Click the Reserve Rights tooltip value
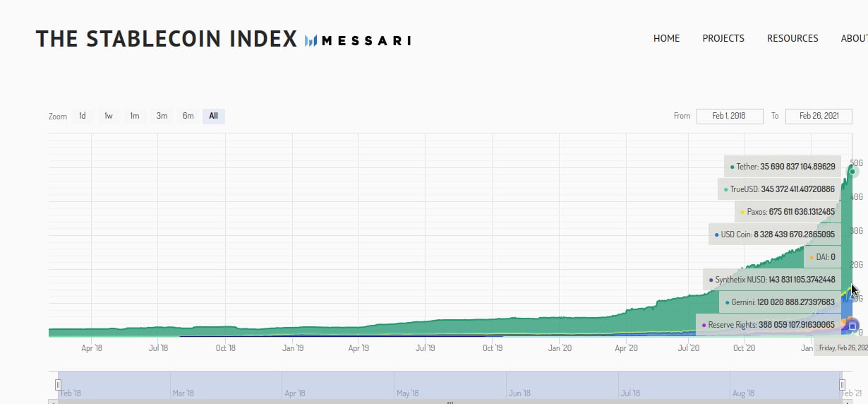Image resolution: width=868 pixels, height=404 pixels. [797, 325]
